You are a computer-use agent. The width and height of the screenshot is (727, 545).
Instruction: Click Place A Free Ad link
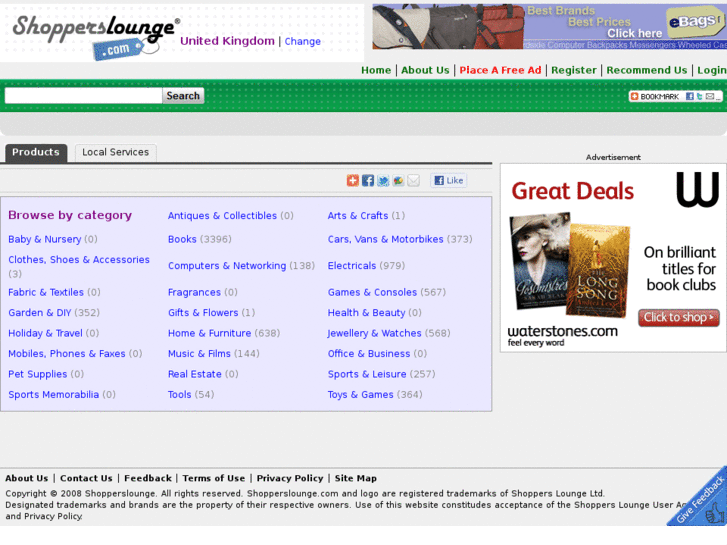tap(500, 70)
